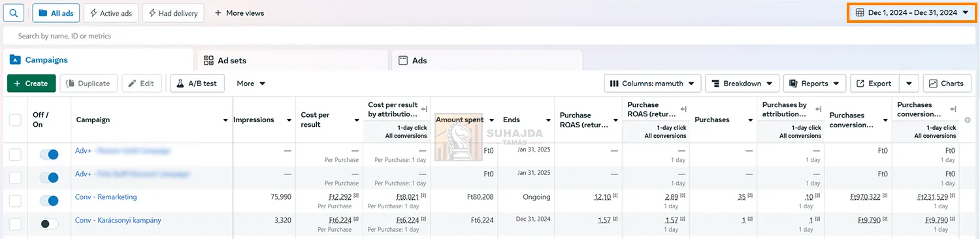Sort by the Ends column header
The width and height of the screenshot is (980, 239).
pyautogui.click(x=526, y=120)
